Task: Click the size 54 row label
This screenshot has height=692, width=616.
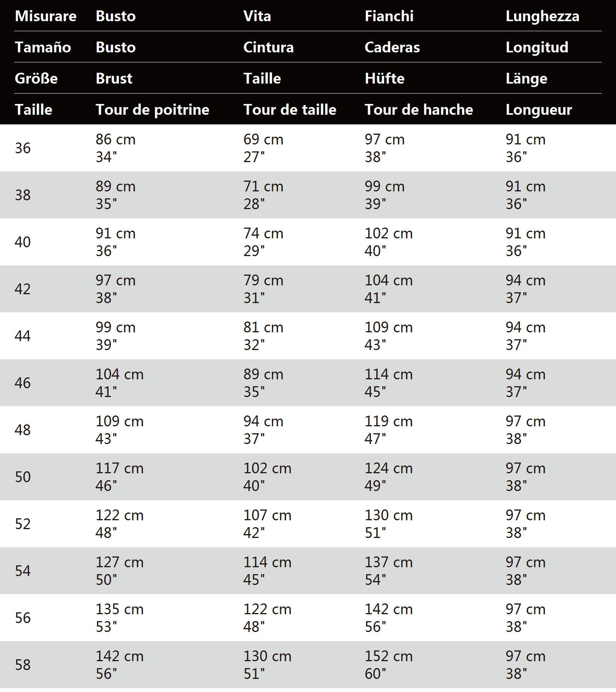Action: [23, 571]
